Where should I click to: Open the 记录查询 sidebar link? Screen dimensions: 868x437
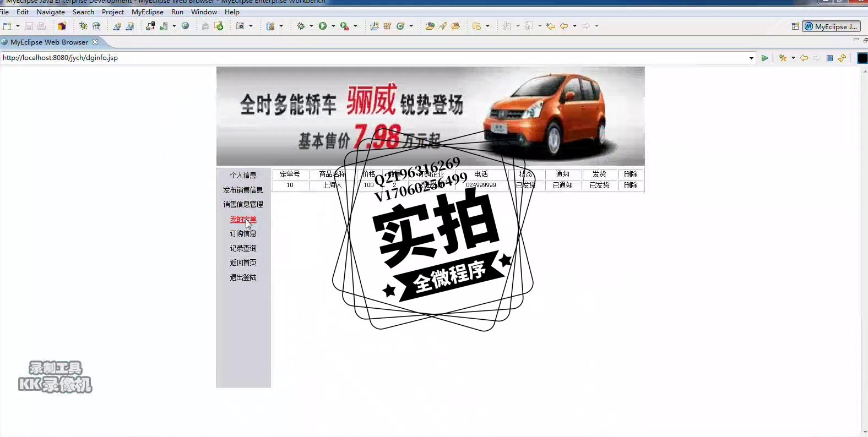[243, 248]
